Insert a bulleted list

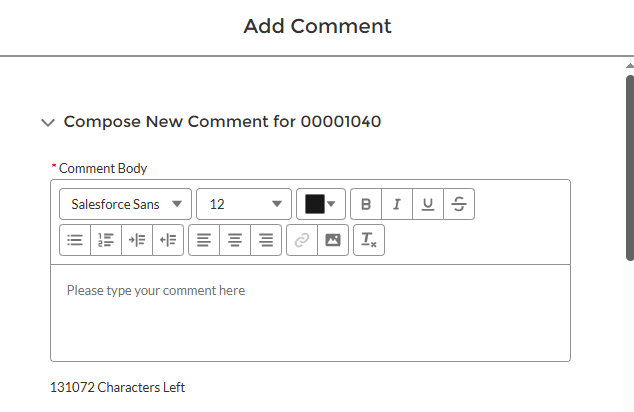click(x=75, y=240)
